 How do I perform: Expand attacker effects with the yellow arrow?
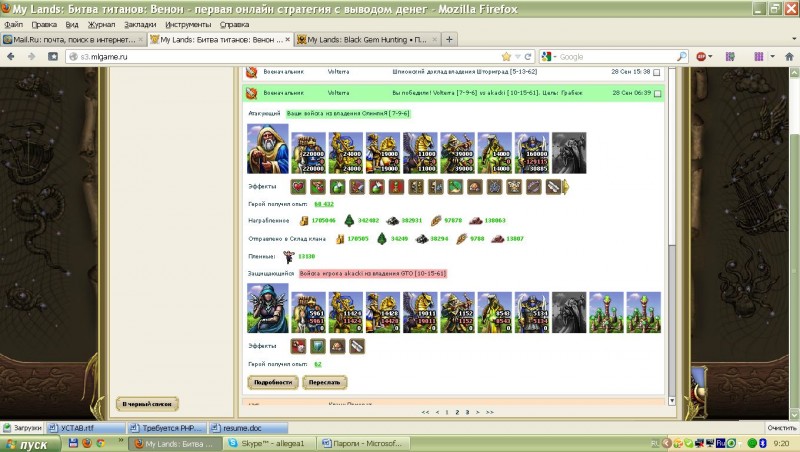coord(565,187)
